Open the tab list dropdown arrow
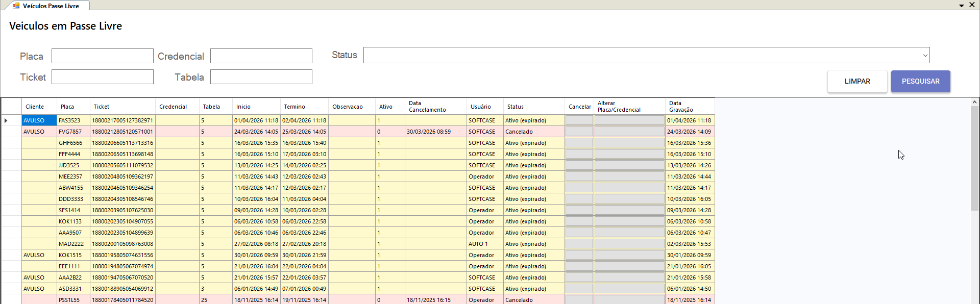Screen dimensions: 980x304 coord(962,5)
